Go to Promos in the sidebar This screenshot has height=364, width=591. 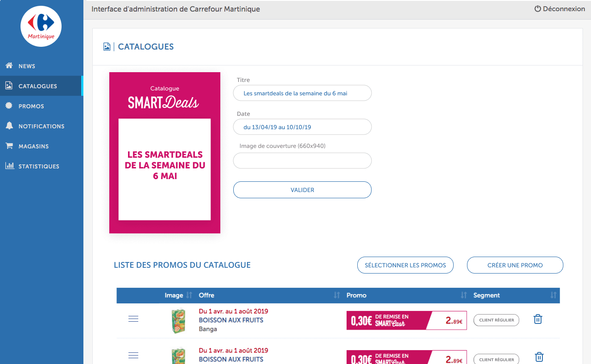pyautogui.click(x=31, y=106)
